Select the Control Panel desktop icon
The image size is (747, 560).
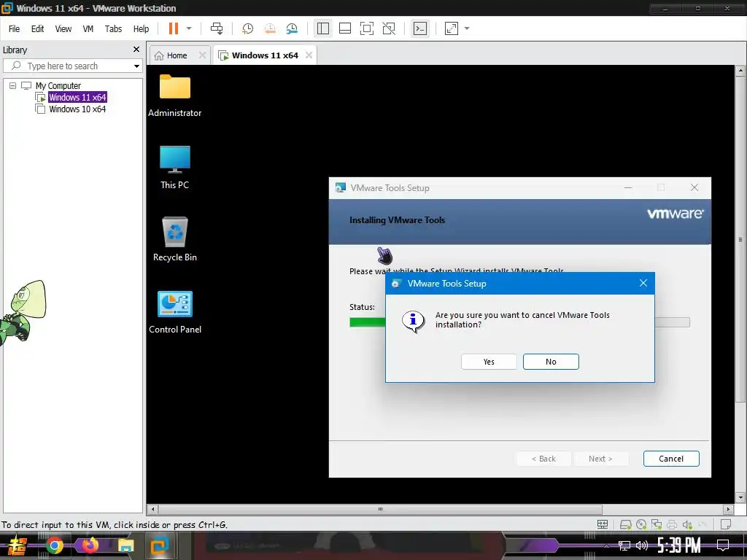(175, 312)
